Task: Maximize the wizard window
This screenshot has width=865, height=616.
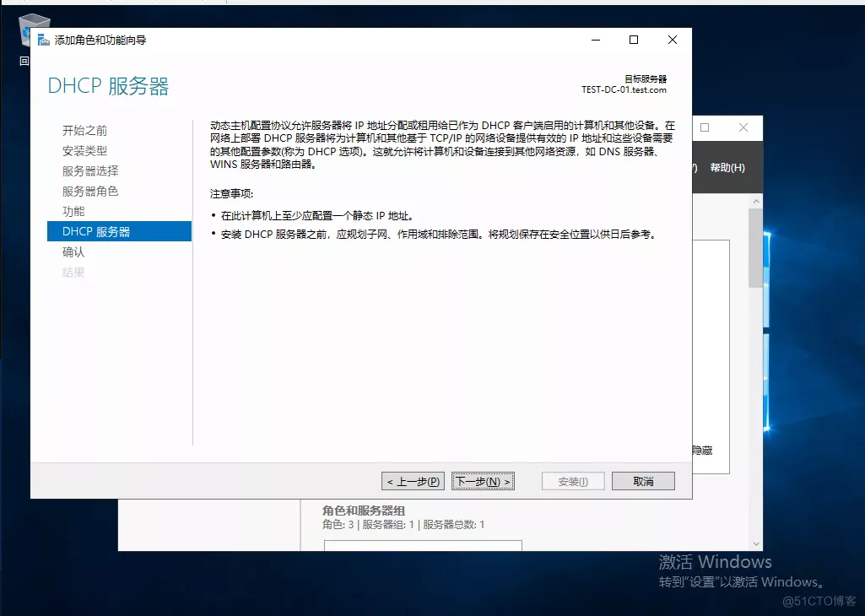Action: (x=634, y=40)
